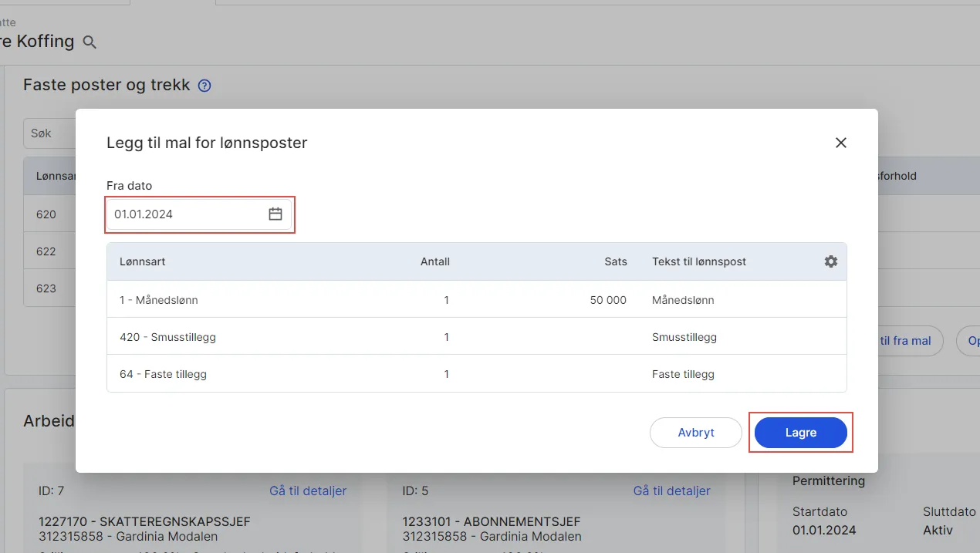Screen dimensions: 980x553
Task: Click the Lagre button
Action: pyautogui.click(x=800, y=433)
